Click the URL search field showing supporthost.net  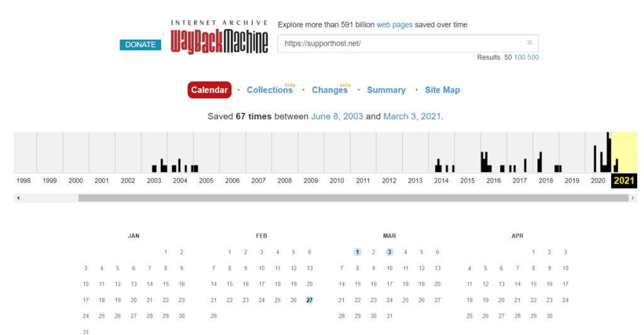[408, 43]
